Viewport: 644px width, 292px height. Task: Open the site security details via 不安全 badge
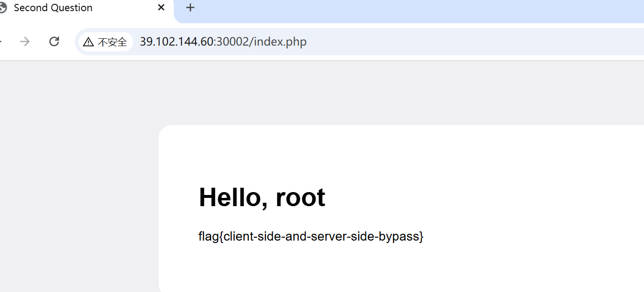click(x=105, y=41)
